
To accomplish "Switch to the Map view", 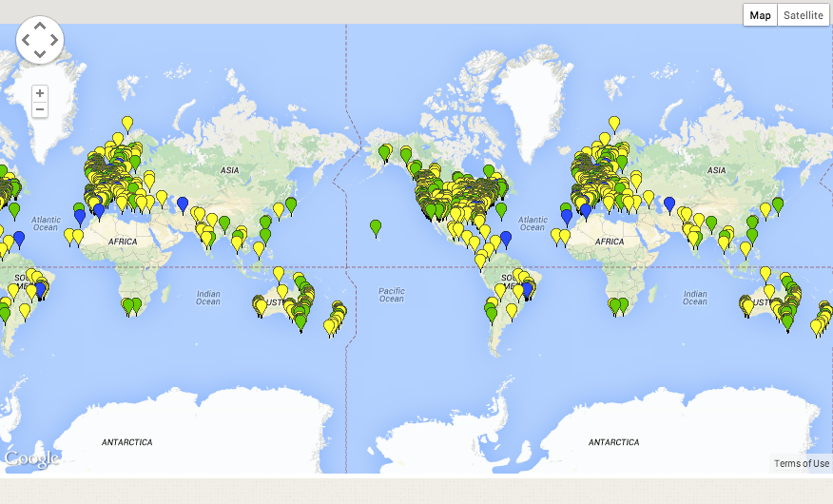I will (x=760, y=15).
